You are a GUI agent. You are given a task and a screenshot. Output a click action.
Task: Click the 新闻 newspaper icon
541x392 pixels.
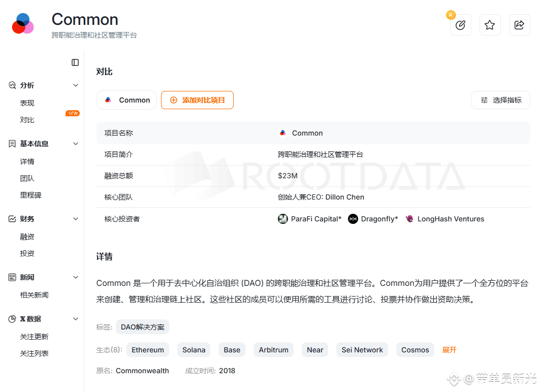12,277
